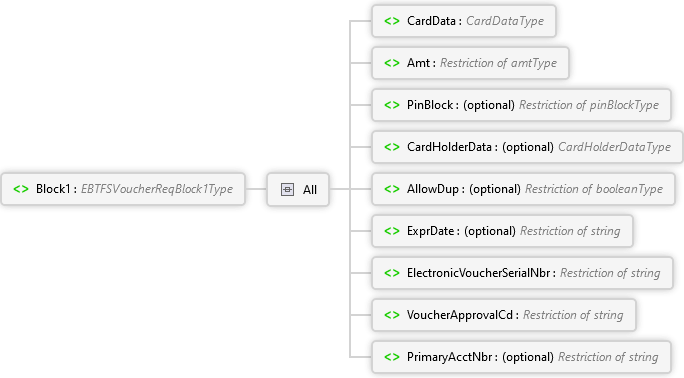This screenshot has width=684, height=378.
Task: Select the All compositor node
Action: [298, 190]
